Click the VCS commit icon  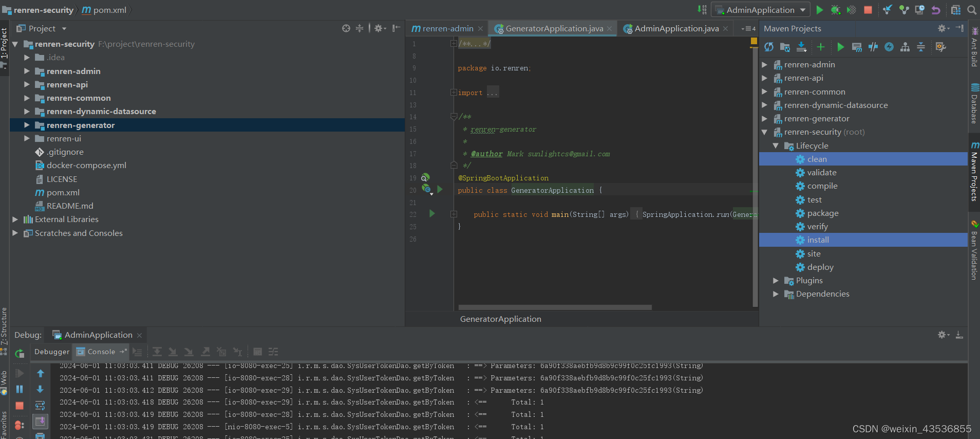click(x=904, y=10)
